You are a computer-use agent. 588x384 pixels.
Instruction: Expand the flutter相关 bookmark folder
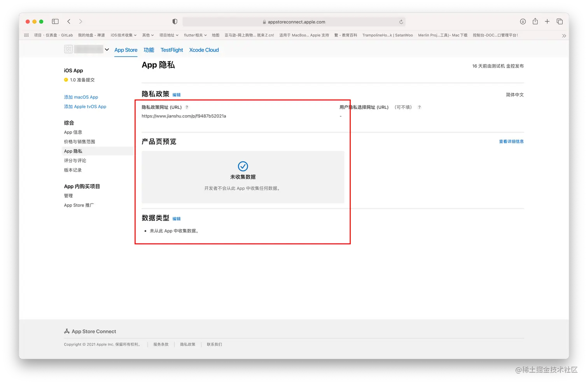(195, 35)
